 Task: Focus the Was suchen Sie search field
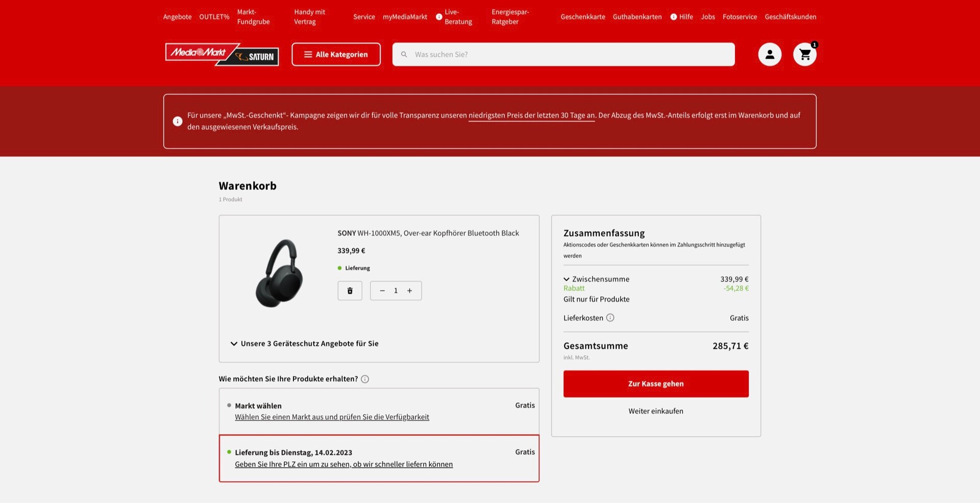(x=563, y=55)
